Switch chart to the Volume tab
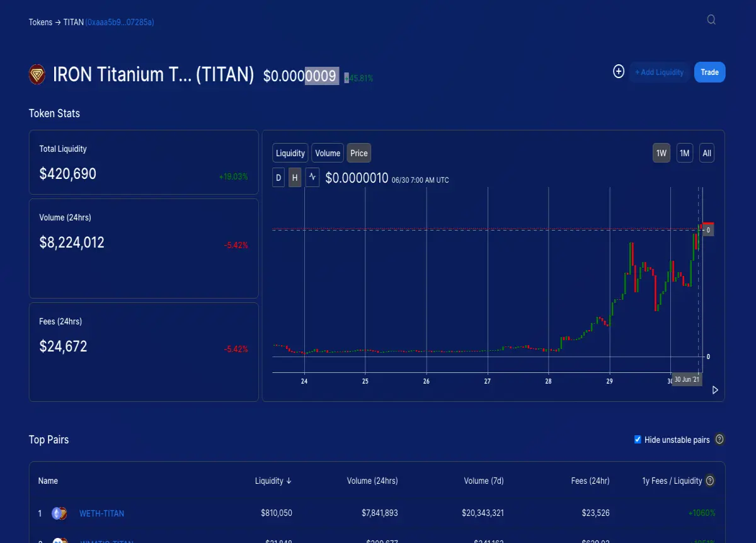The height and width of the screenshot is (543, 756). click(328, 153)
